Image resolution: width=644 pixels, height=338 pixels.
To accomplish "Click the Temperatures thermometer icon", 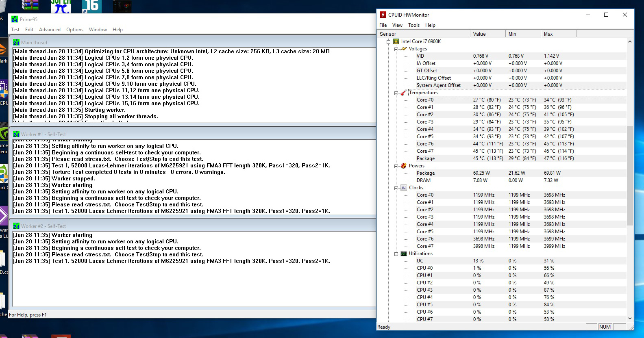I will point(403,93).
